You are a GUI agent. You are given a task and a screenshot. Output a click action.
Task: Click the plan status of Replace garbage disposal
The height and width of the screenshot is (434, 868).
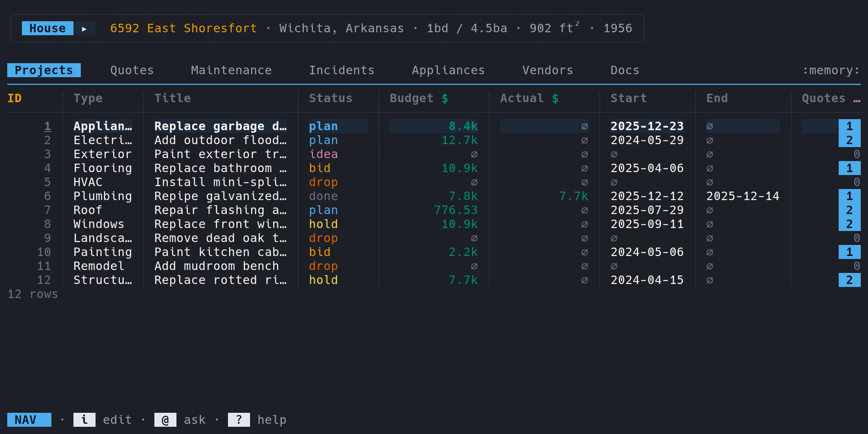point(323,126)
